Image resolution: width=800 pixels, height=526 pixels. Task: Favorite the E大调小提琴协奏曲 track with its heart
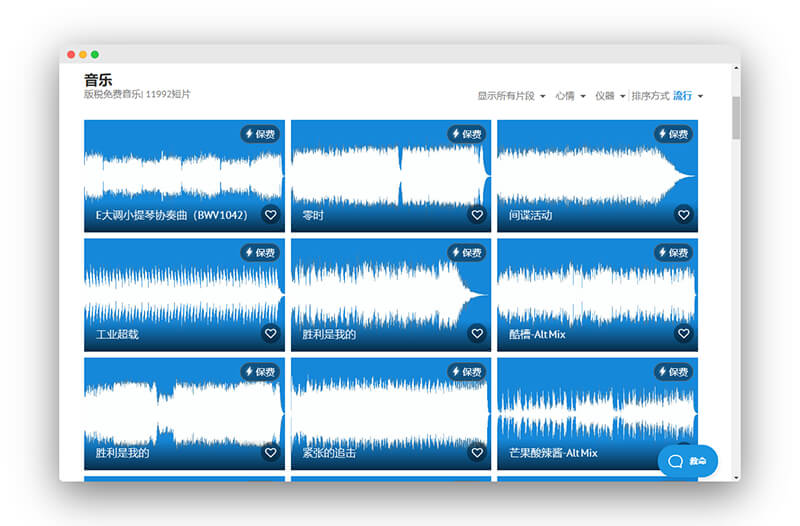(x=270, y=215)
